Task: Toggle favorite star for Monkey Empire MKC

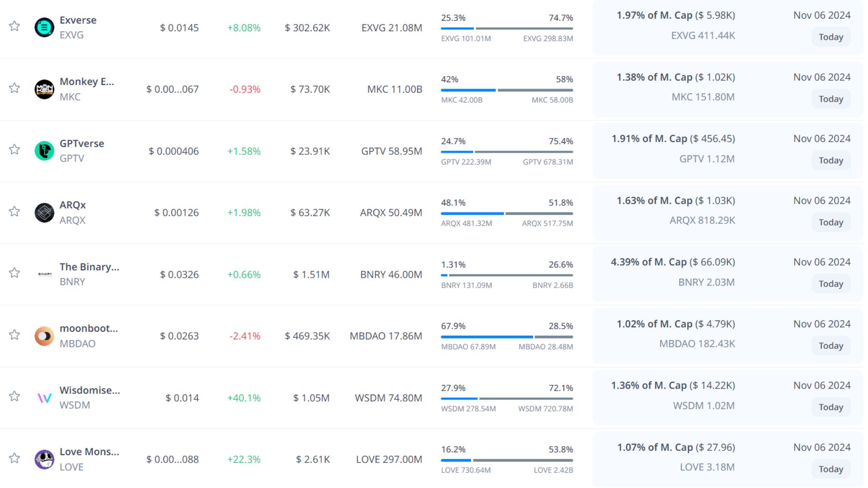Action: point(14,88)
